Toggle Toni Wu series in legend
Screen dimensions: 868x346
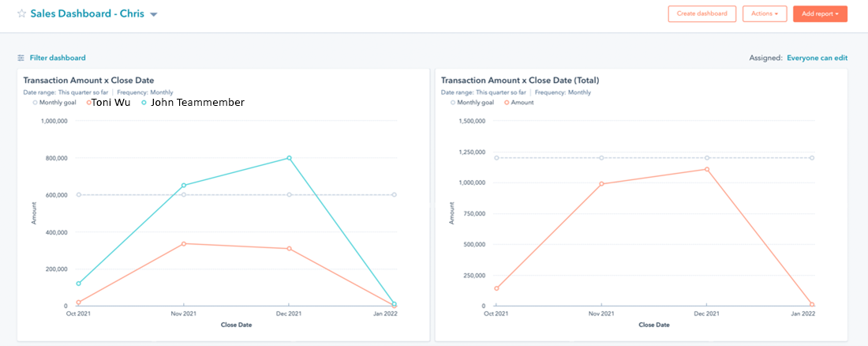pyautogui.click(x=110, y=103)
